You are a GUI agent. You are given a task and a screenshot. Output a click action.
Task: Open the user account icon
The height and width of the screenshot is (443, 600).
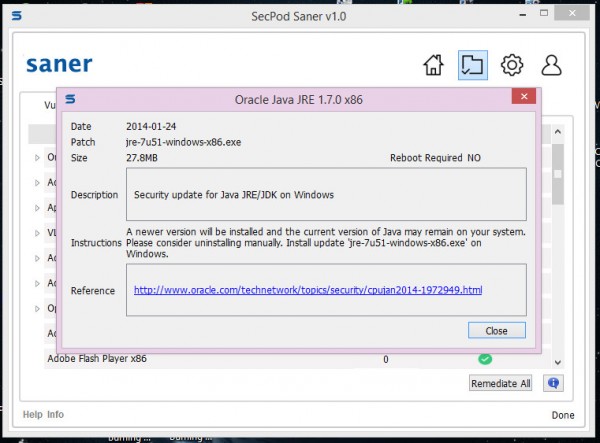[551, 65]
